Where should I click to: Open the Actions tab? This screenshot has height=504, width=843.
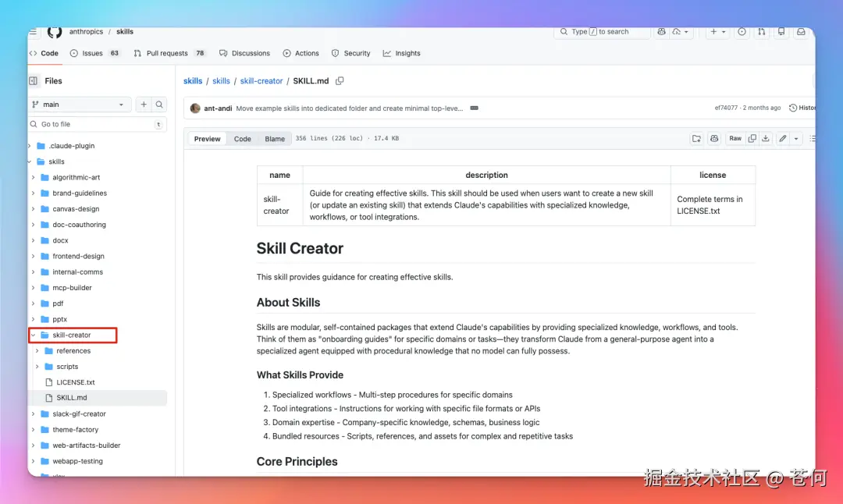pyautogui.click(x=301, y=53)
